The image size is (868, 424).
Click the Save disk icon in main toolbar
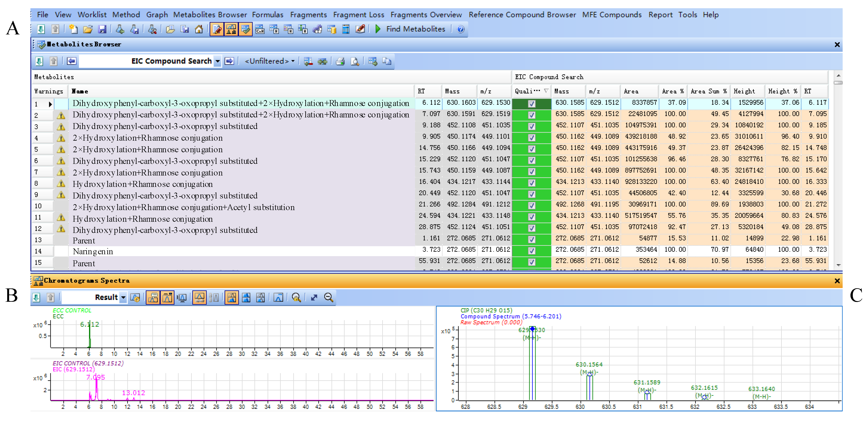(102, 29)
